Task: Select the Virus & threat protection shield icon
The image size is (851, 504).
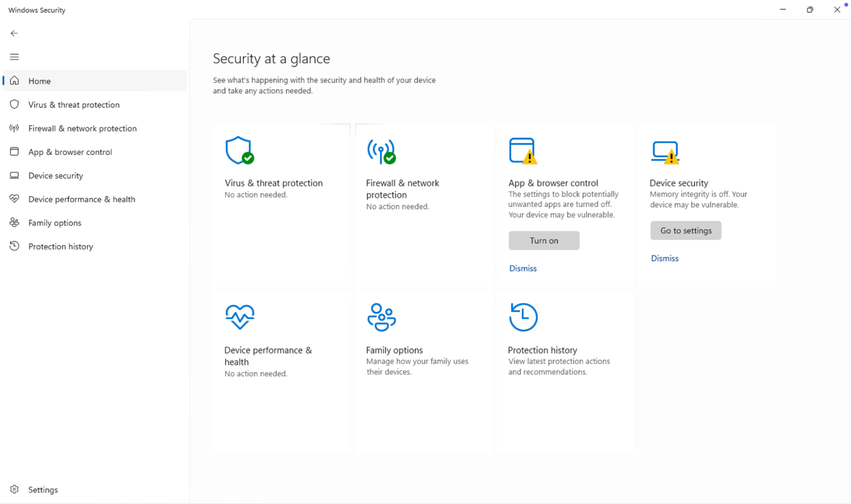Action: 14,104
